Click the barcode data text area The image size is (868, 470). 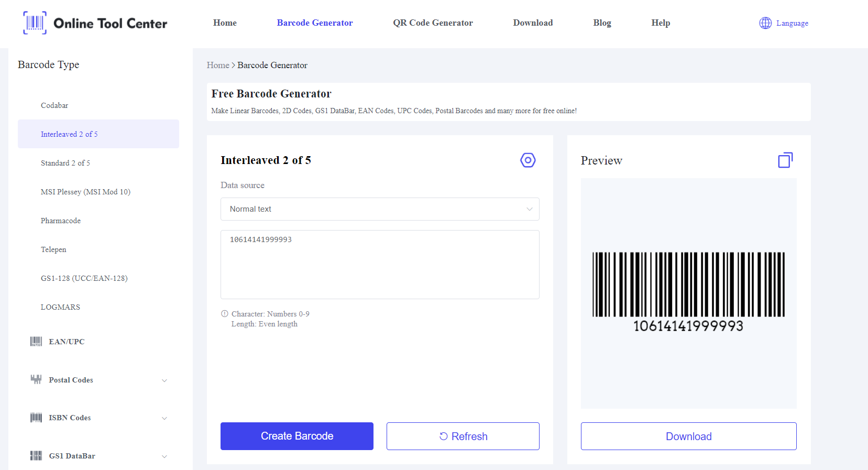pos(380,265)
